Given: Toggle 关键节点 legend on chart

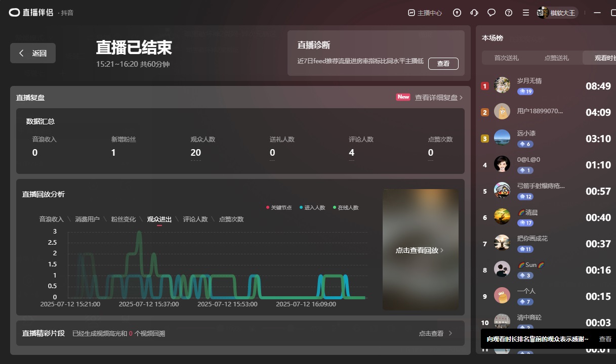Looking at the screenshot, I should 279,208.
